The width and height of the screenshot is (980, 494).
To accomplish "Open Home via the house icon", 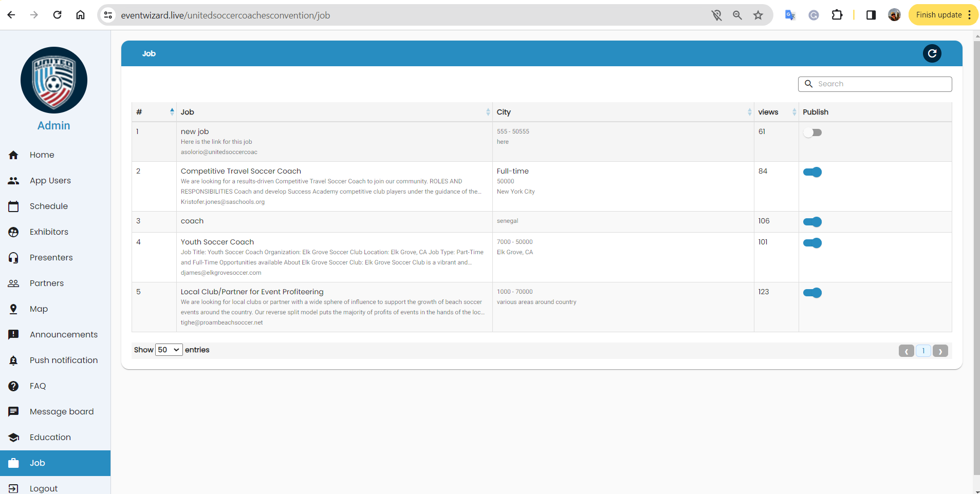I will click(x=14, y=155).
